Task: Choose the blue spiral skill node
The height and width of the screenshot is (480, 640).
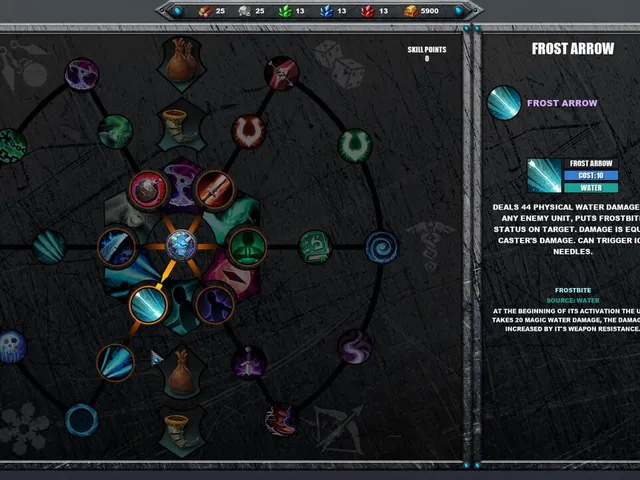Action: pos(382,247)
